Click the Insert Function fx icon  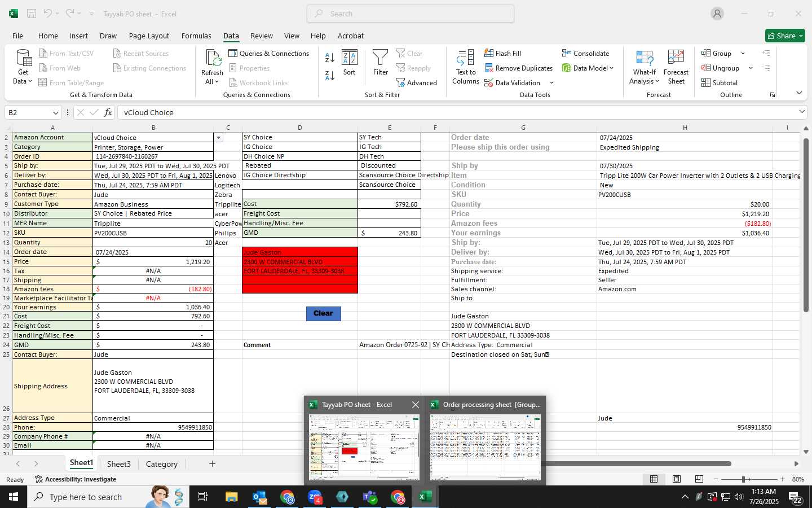(108, 112)
